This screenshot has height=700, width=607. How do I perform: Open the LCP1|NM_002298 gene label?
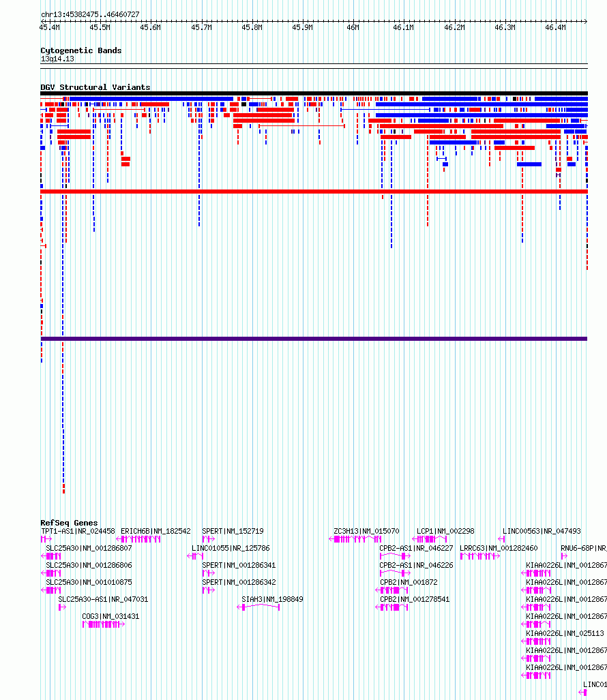pyautogui.click(x=445, y=531)
